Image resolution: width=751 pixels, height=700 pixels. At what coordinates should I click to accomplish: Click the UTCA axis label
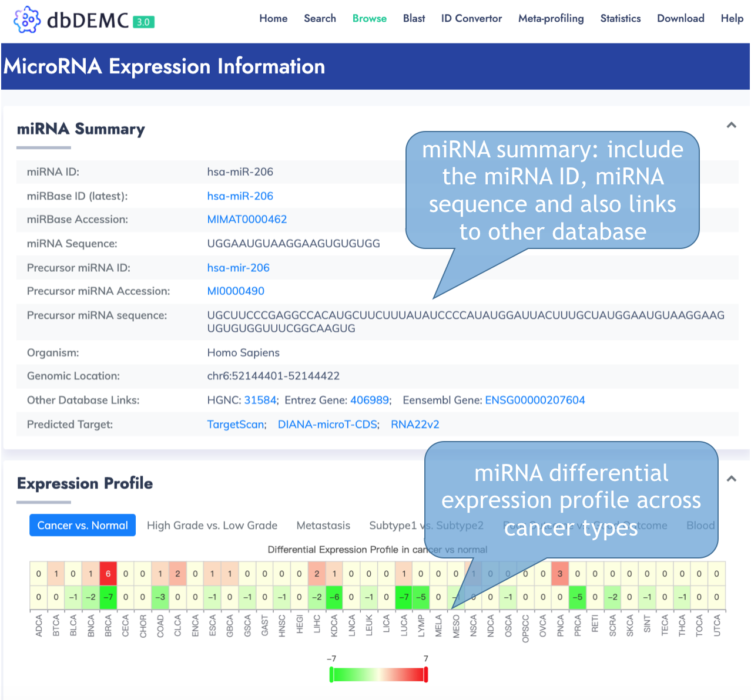coord(717,625)
